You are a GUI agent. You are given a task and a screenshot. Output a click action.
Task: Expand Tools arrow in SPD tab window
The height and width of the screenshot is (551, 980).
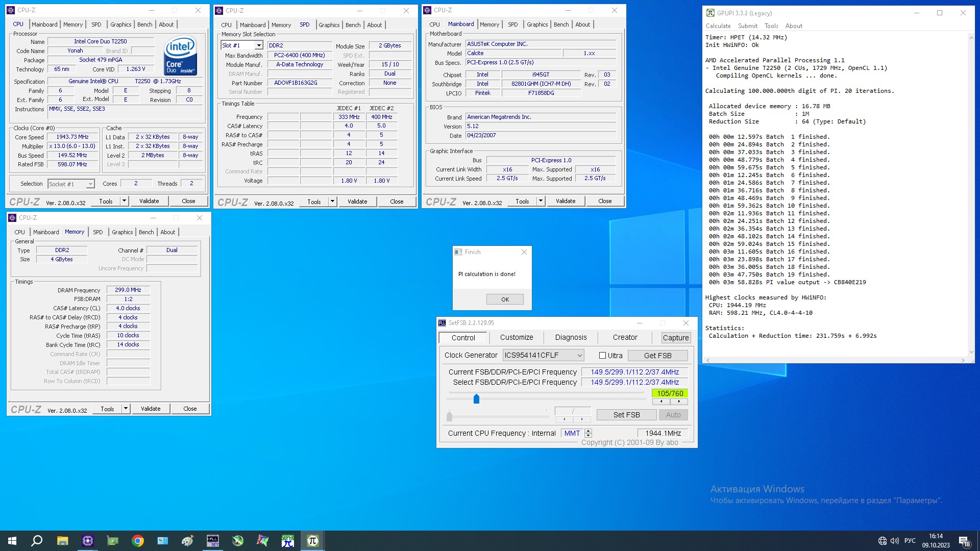click(x=332, y=202)
